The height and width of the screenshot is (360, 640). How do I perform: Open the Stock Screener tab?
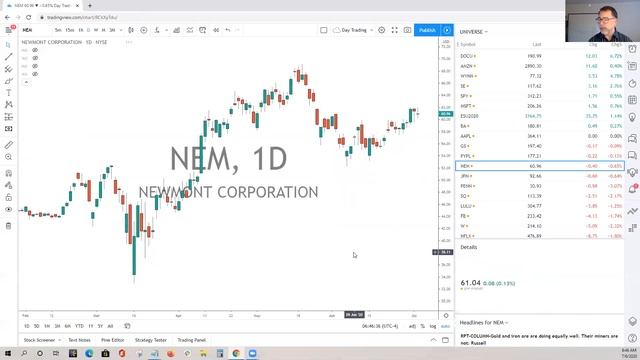tap(42, 340)
